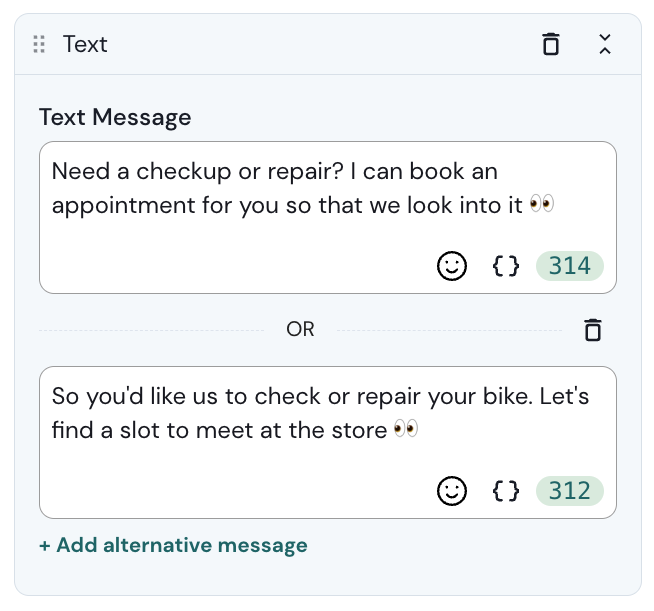The image size is (654, 611).
Task: Click the Text Message field label
Action: coord(115,117)
